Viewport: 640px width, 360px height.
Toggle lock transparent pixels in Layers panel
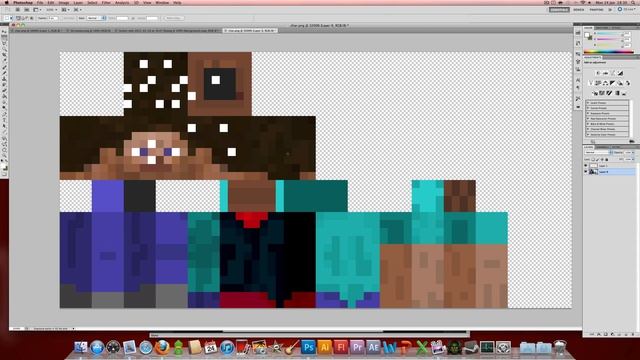pos(593,160)
